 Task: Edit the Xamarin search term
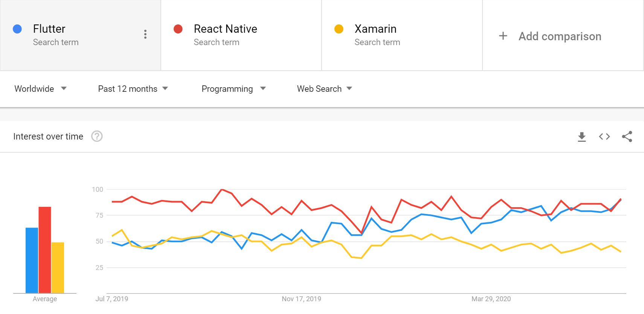(x=375, y=29)
